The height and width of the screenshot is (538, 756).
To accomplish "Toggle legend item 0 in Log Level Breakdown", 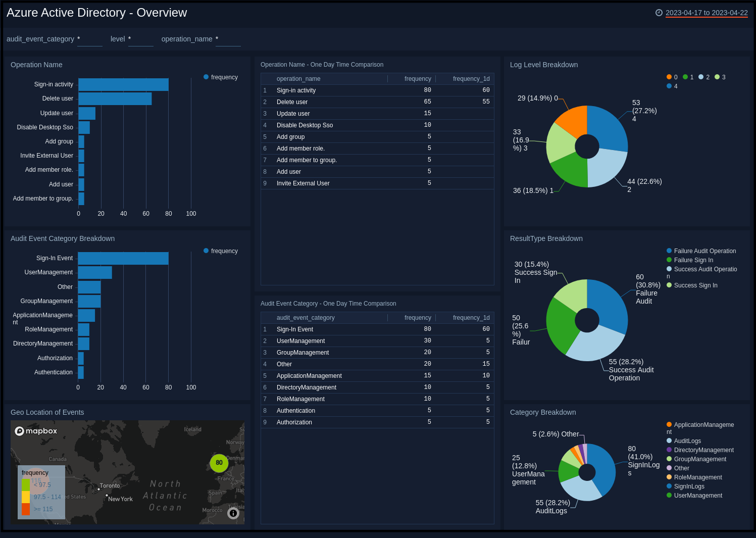I will coord(672,77).
